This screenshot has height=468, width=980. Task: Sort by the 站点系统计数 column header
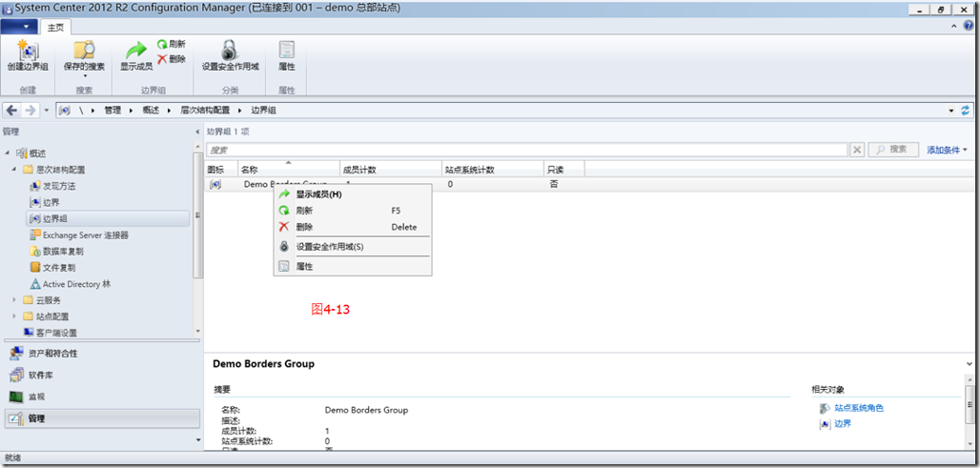coord(493,170)
